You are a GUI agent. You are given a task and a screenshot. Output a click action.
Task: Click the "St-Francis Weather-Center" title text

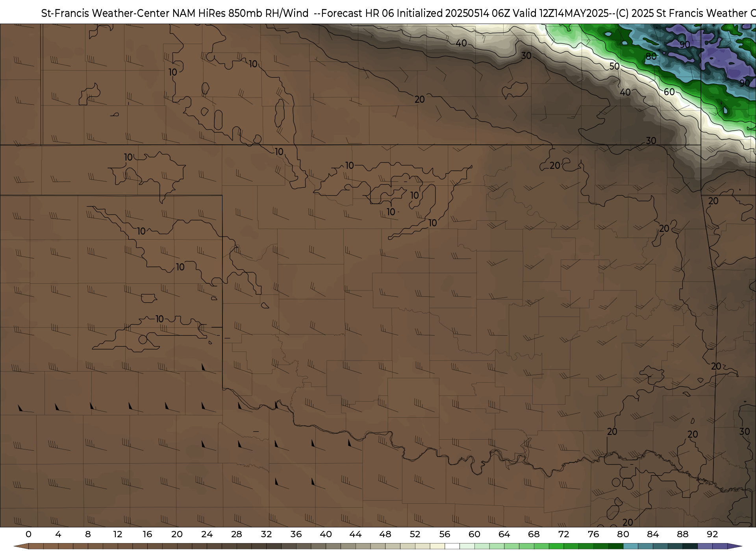pos(105,13)
